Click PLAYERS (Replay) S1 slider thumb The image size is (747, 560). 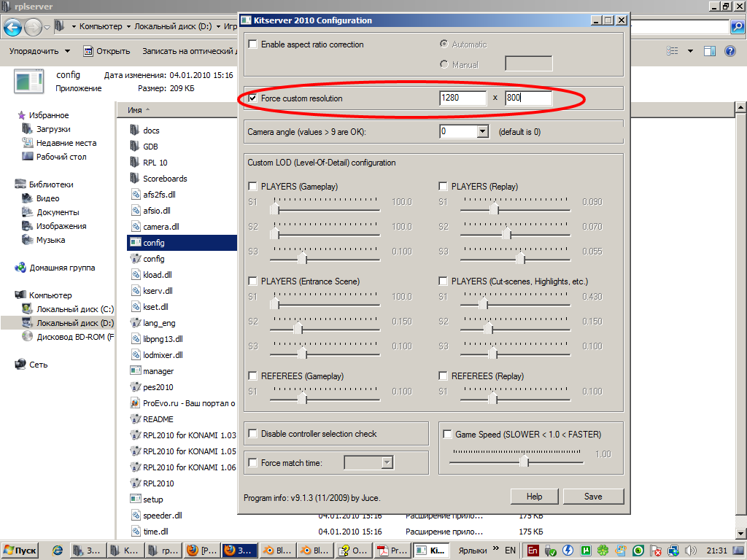coord(494,208)
